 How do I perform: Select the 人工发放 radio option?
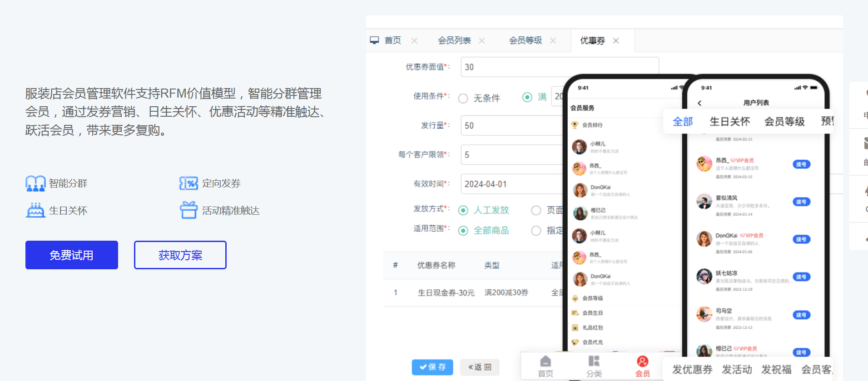(463, 210)
